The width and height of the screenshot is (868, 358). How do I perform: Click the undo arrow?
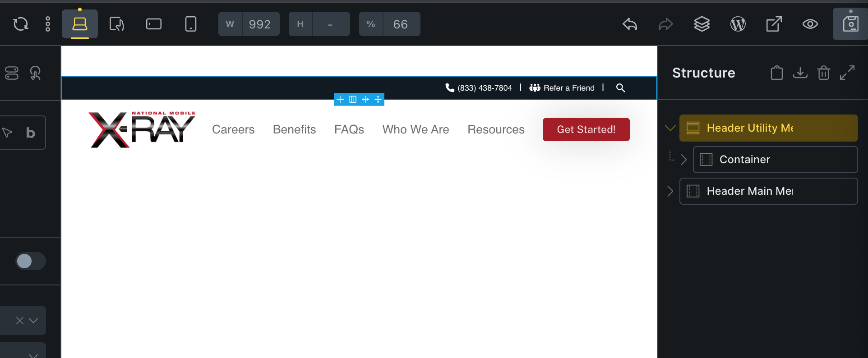(630, 24)
